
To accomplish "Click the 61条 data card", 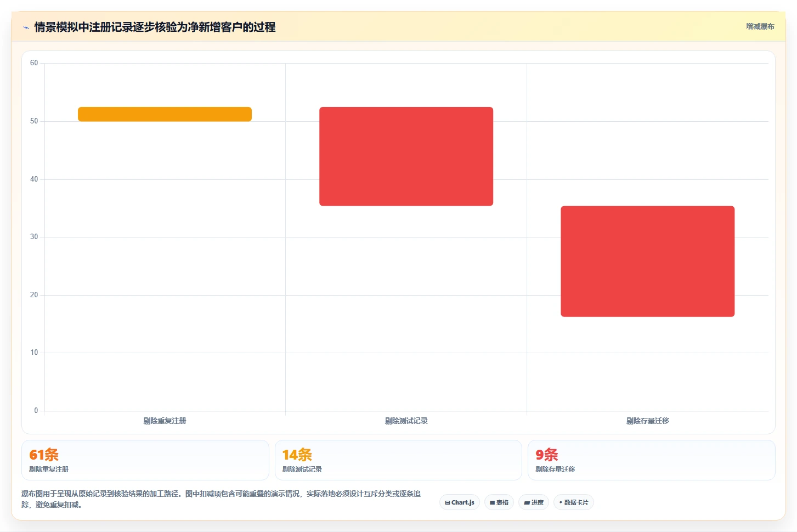I will (x=145, y=460).
